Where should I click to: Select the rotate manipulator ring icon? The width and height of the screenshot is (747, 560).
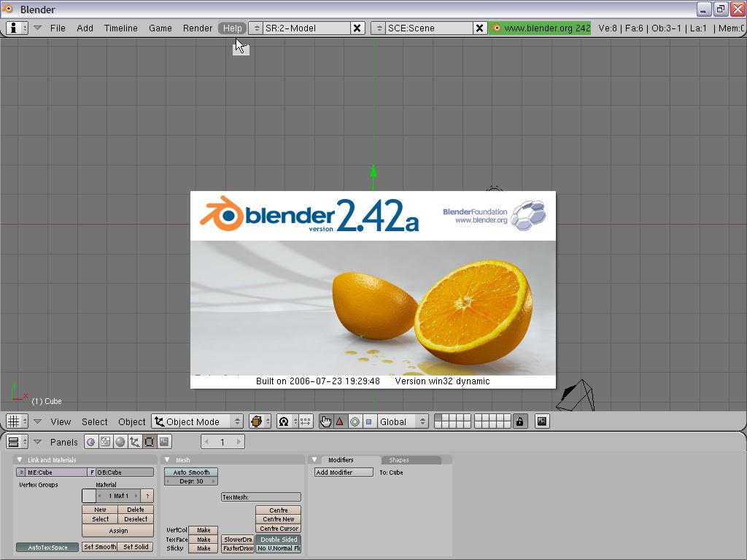(x=355, y=421)
